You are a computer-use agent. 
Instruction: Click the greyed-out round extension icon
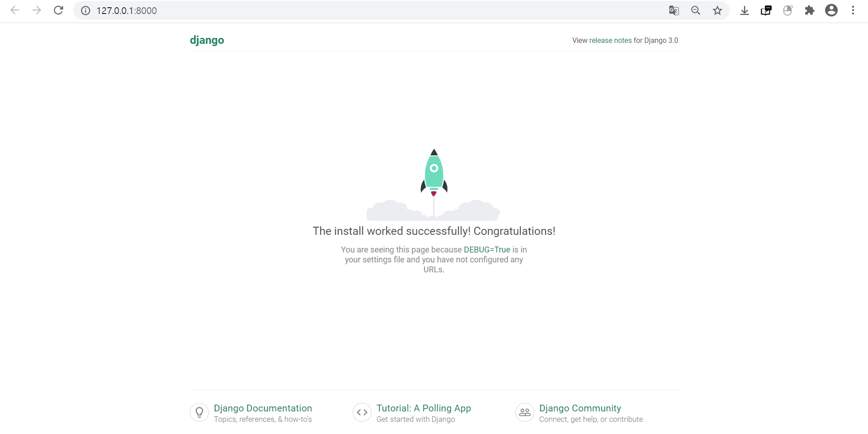tap(788, 10)
